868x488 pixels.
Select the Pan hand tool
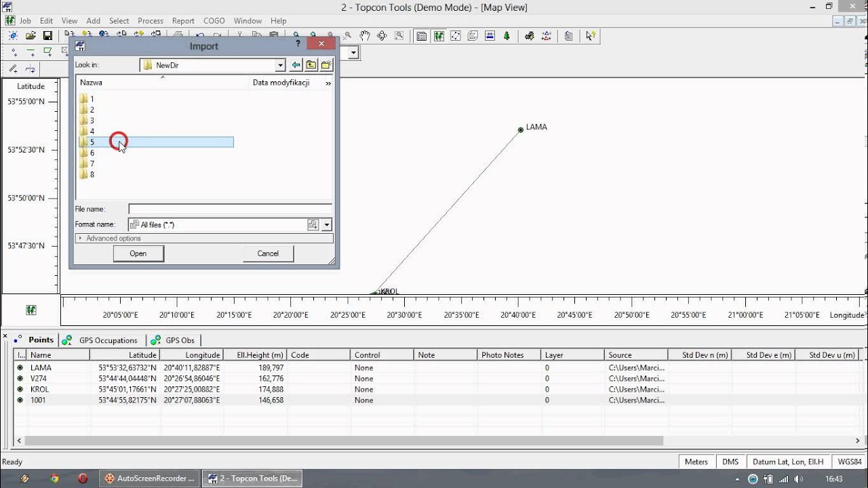(x=365, y=36)
